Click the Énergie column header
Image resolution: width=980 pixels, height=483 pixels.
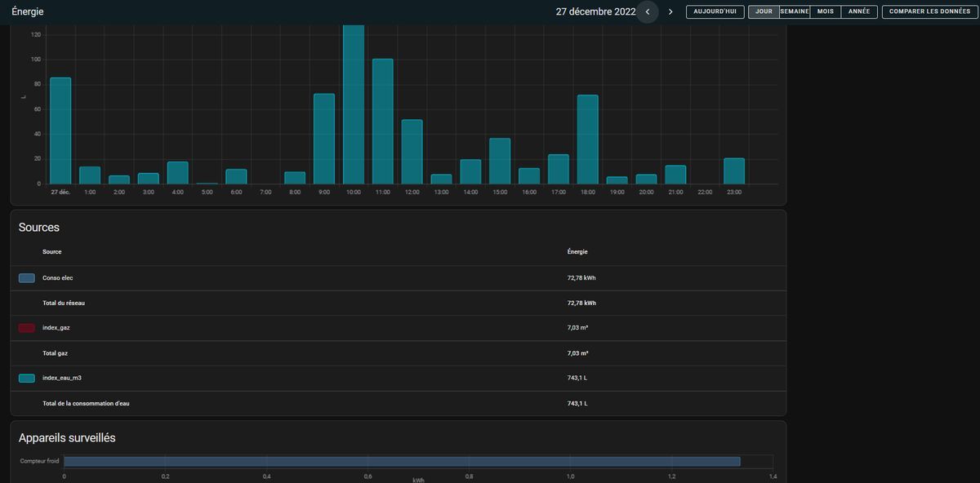pyautogui.click(x=577, y=252)
